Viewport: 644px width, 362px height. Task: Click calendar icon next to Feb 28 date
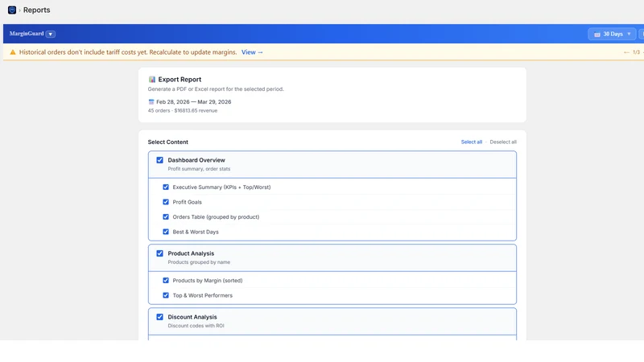(151, 102)
